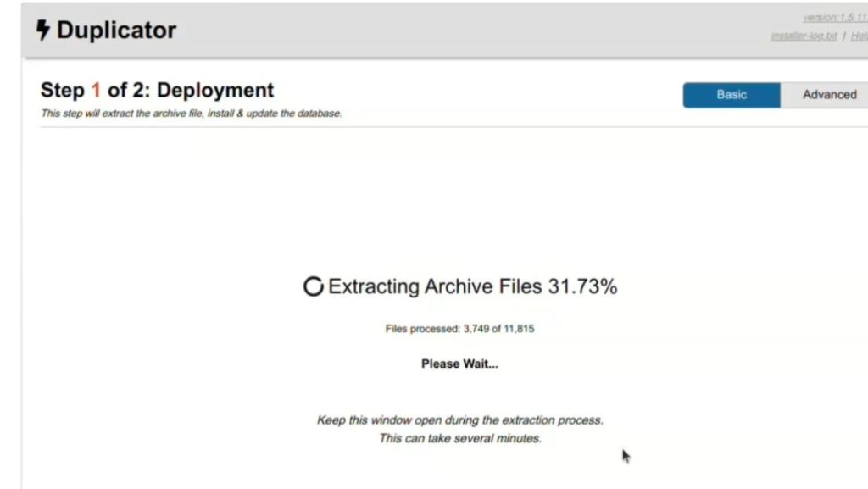This screenshot has height=489, width=868.
Task: Click the This can take several minutes text
Action: click(460, 439)
